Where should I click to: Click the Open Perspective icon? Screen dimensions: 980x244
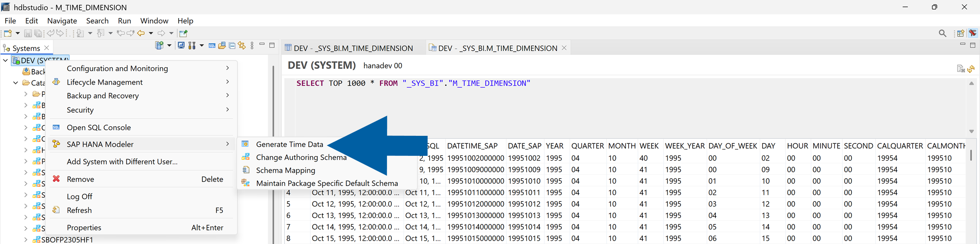[961, 33]
